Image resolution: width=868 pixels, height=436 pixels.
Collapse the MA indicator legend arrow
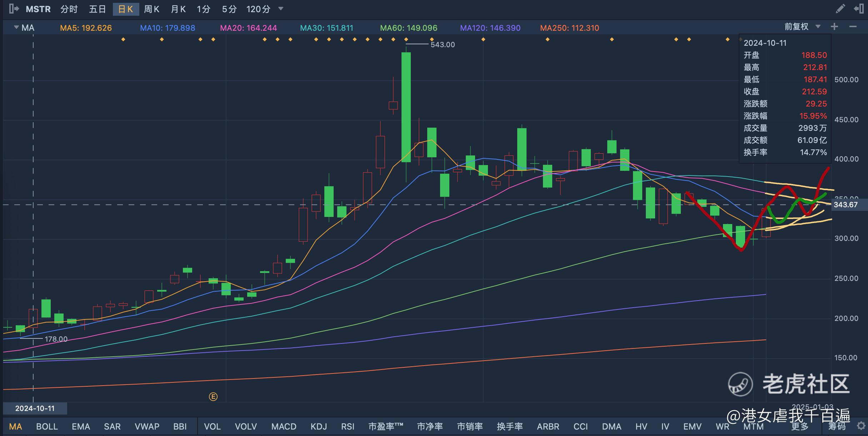coord(16,28)
